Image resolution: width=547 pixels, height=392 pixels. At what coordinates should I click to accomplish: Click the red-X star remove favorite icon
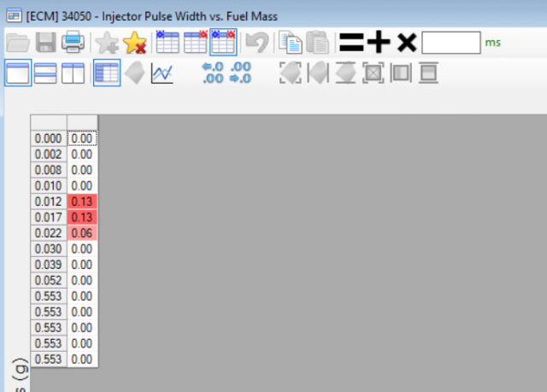pos(135,42)
